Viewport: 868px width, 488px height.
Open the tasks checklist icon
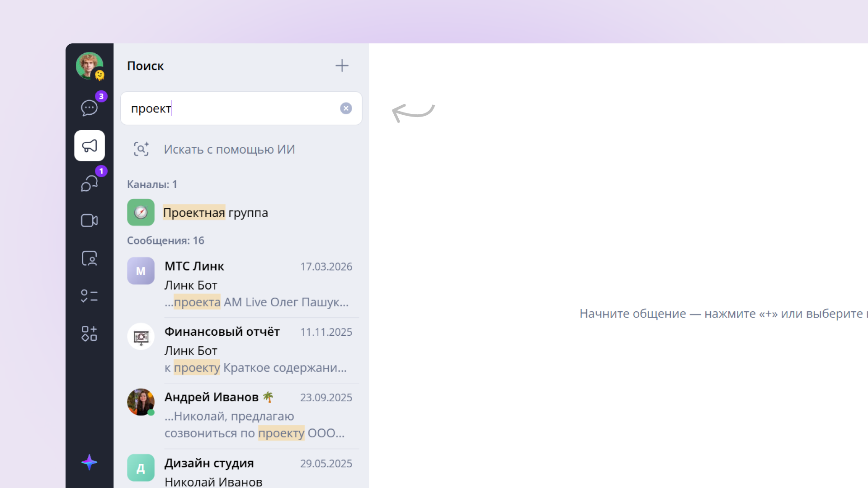pos(89,296)
